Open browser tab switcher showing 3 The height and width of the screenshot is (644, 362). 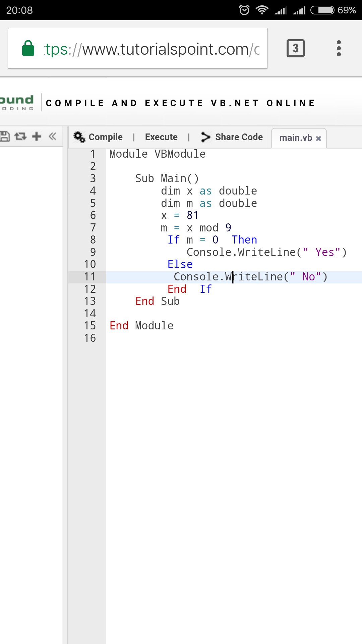(296, 48)
